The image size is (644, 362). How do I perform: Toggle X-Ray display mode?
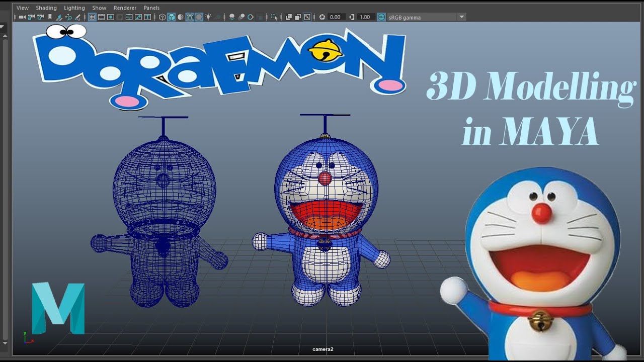(288, 17)
